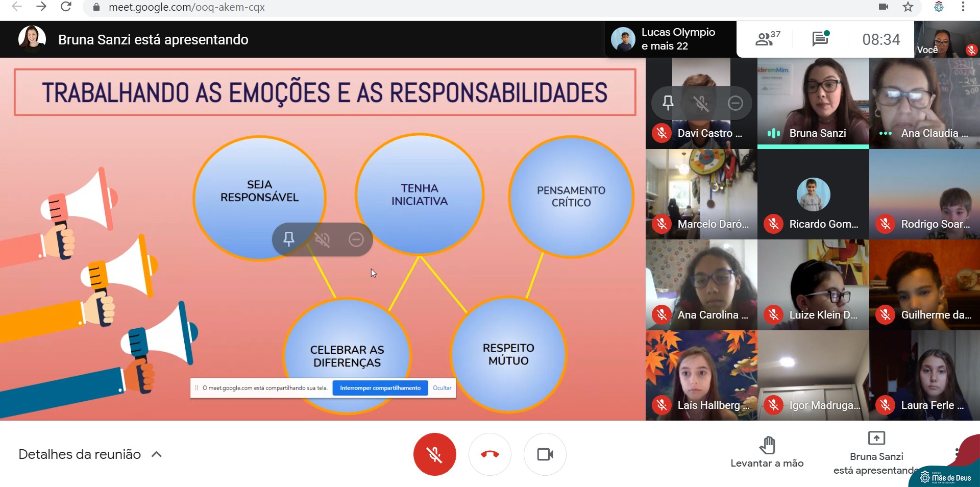The image size is (980, 487).
Task: Unmute your microphone
Action: coord(434,454)
